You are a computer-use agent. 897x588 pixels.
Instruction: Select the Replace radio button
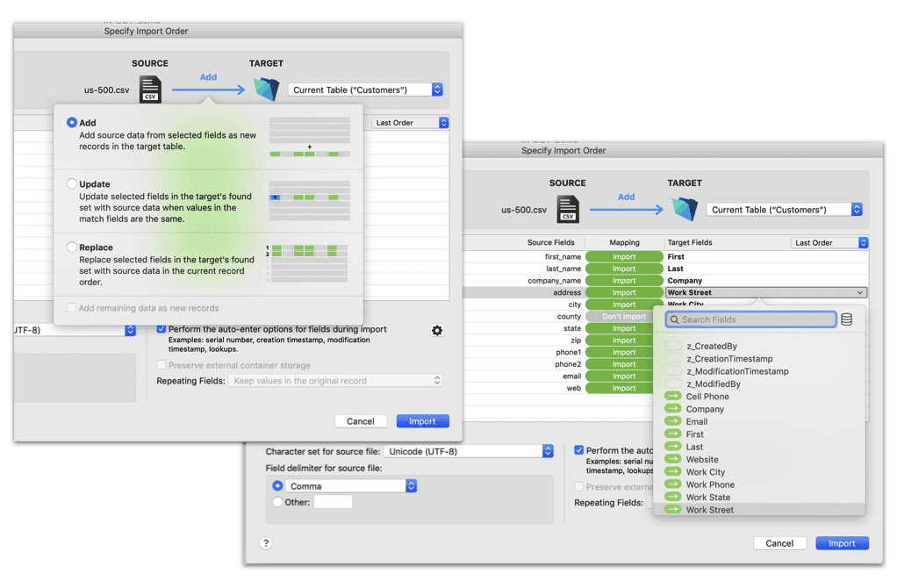click(x=71, y=247)
